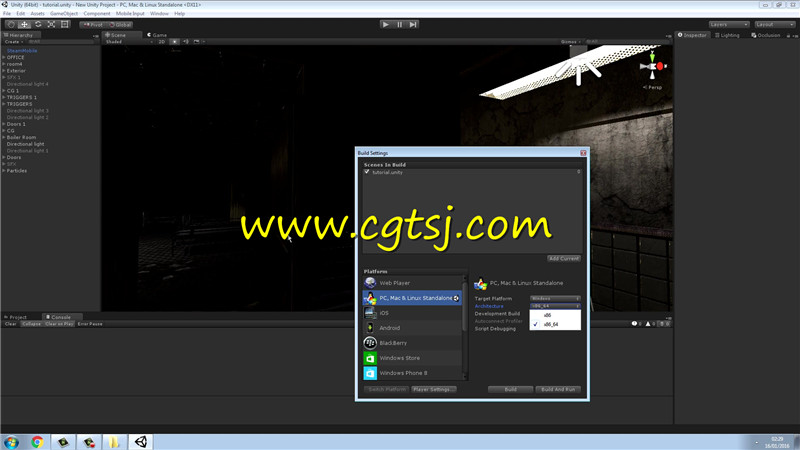Screen dimensions: 800x450
Task: Switch to the Project tab
Action: pyautogui.click(x=15, y=317)
